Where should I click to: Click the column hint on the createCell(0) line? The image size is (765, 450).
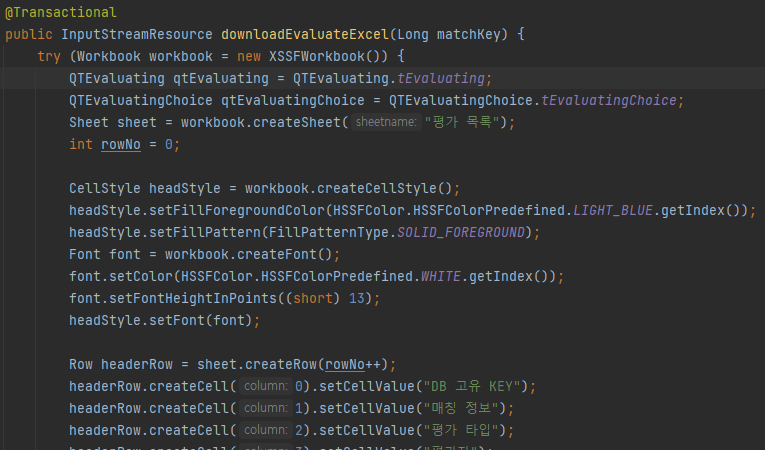266,386
